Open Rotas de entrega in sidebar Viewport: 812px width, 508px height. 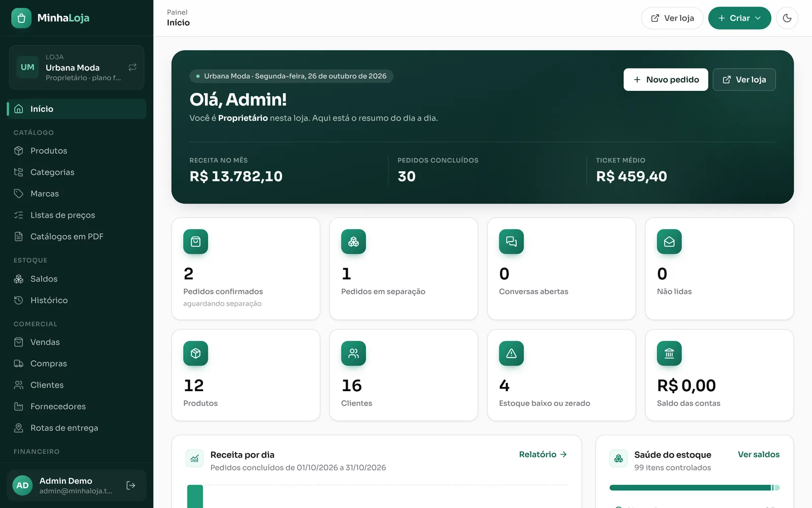(77, 428)
